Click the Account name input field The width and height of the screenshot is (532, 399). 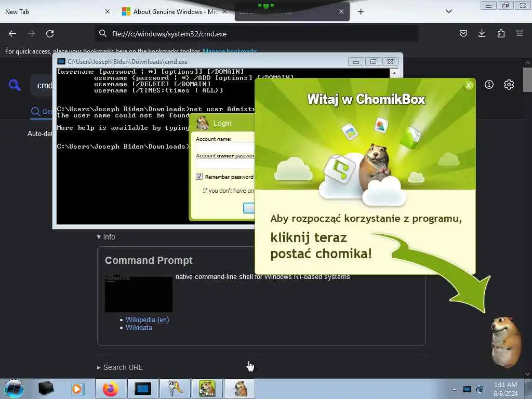[225, 147]
